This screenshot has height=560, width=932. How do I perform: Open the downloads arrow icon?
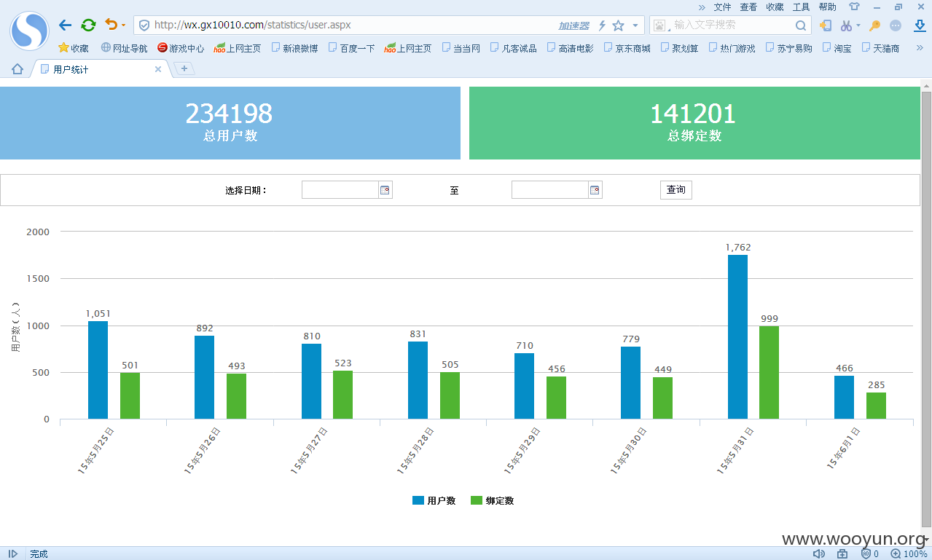point(920,25)
